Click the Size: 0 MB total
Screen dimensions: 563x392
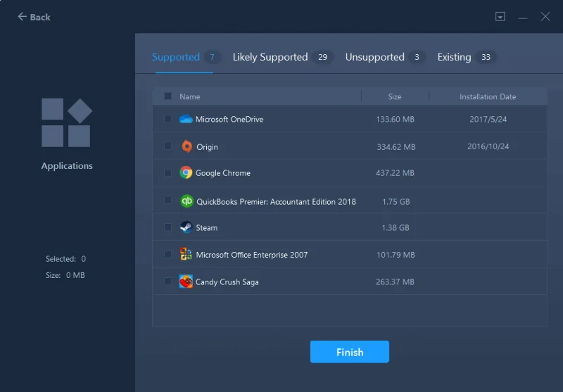[x=65, y=275]
